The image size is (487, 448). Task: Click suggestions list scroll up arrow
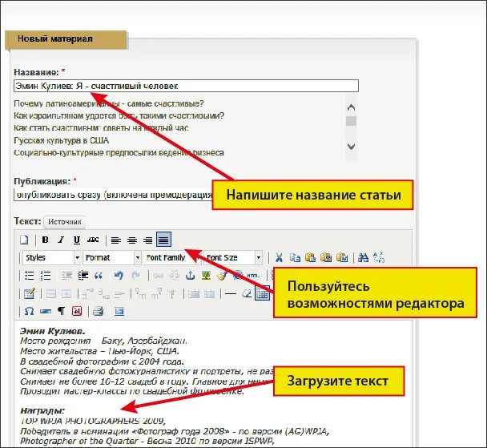pos(351,108)
